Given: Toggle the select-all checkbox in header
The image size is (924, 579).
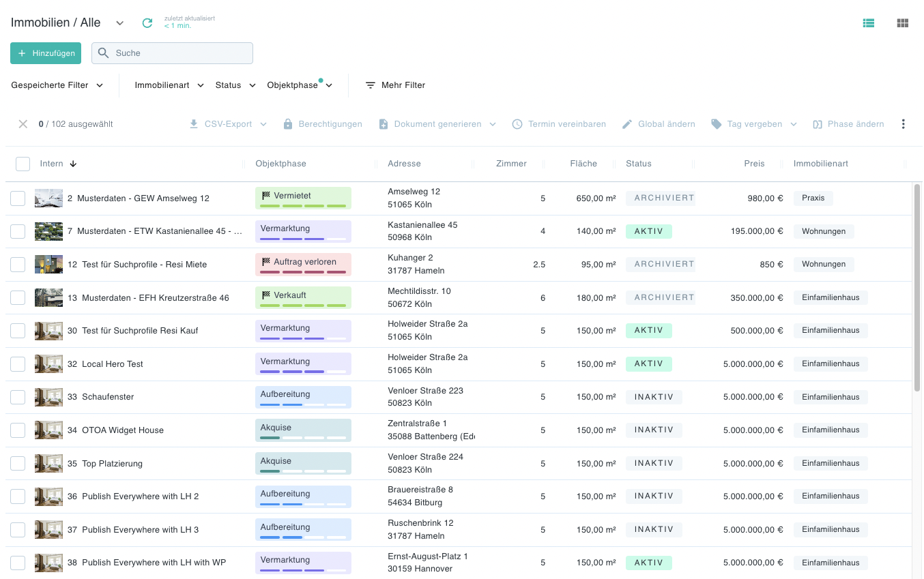Looking at the screenshot, I should [23, 164].
